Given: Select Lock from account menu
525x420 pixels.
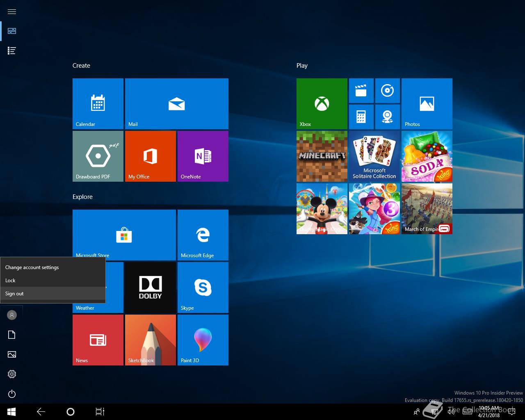Looking at the screenshot, I should [52, 281].
